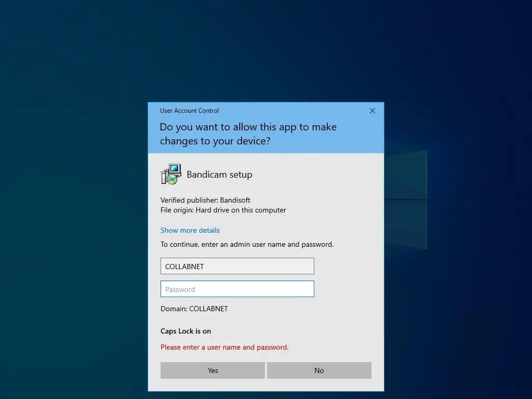Decline with the No button
This screenshot has width=532, height=399.
point(319,370)
